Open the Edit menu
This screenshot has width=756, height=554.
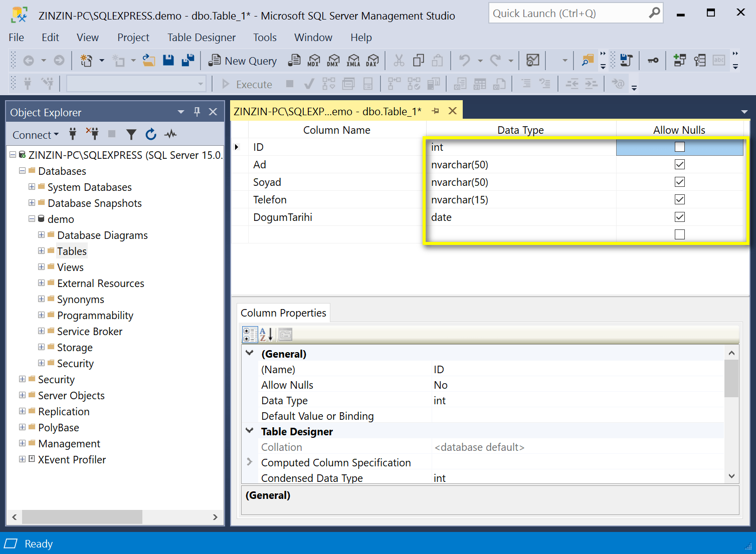[x=50, y=38]
